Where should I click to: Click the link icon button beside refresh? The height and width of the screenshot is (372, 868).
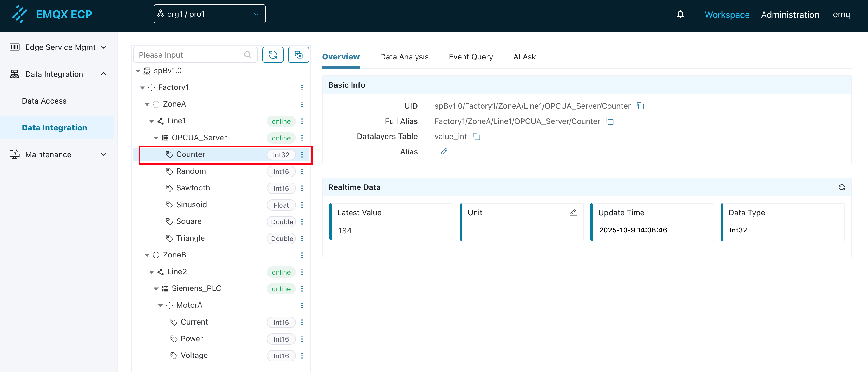pos(298,54)
